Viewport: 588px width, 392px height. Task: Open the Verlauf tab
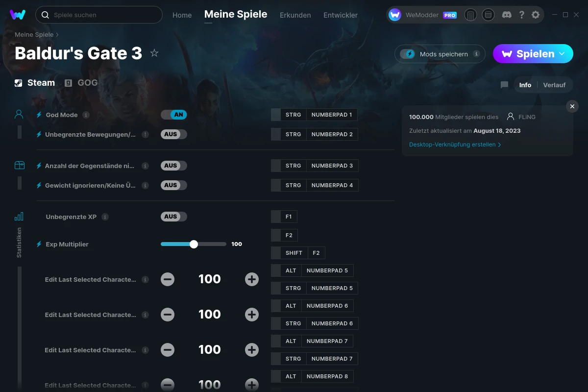554,85
